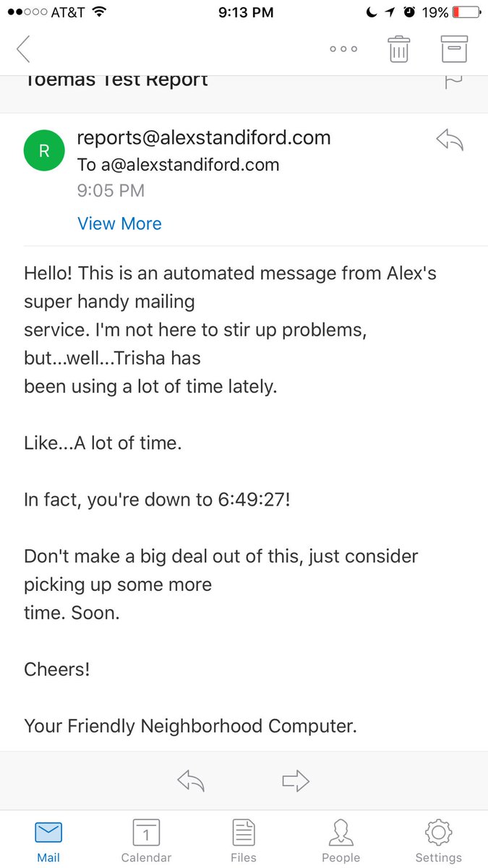Open the three-dot more options menu

pyautogui.click(x=343, y=49)
